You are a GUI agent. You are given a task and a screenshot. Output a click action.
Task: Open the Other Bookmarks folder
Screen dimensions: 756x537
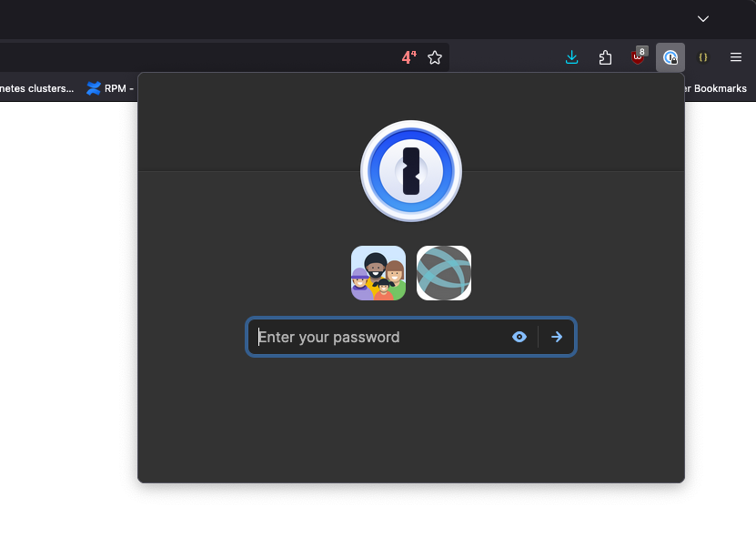[715, 88]
